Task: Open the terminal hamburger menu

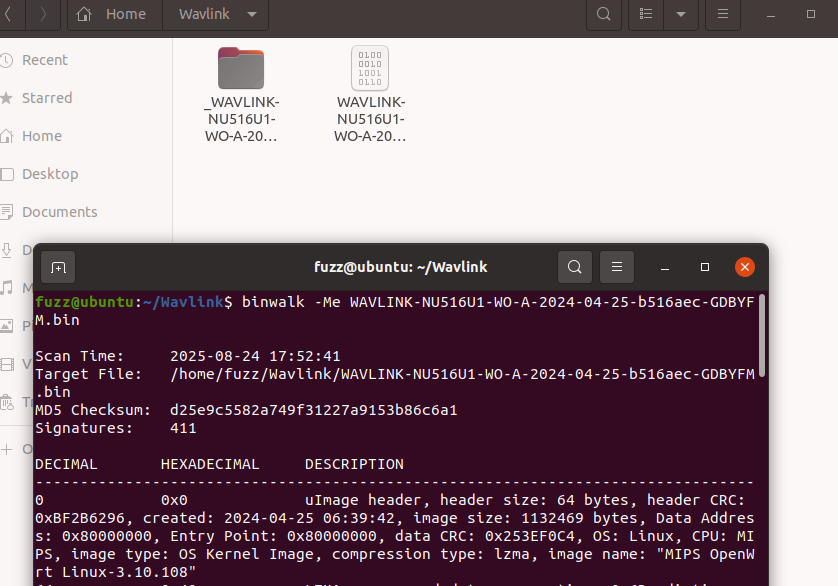Action: (x=617, y=267)
